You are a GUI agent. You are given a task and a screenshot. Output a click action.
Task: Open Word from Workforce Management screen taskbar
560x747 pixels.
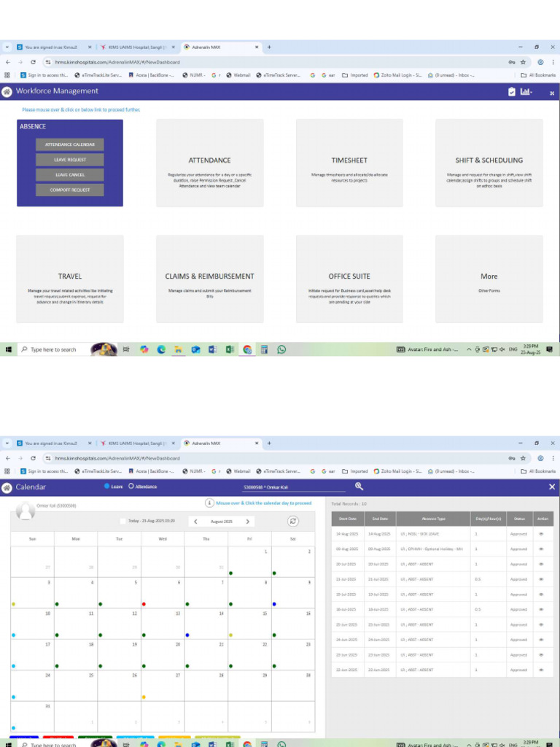[x=212, y=349]
